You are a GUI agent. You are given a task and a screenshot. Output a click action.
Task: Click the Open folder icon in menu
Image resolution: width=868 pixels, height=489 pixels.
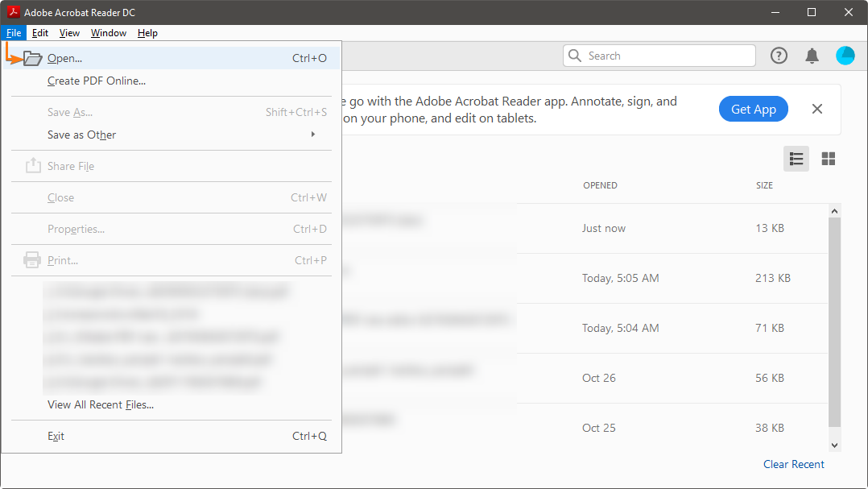click(x=32, y=58)
